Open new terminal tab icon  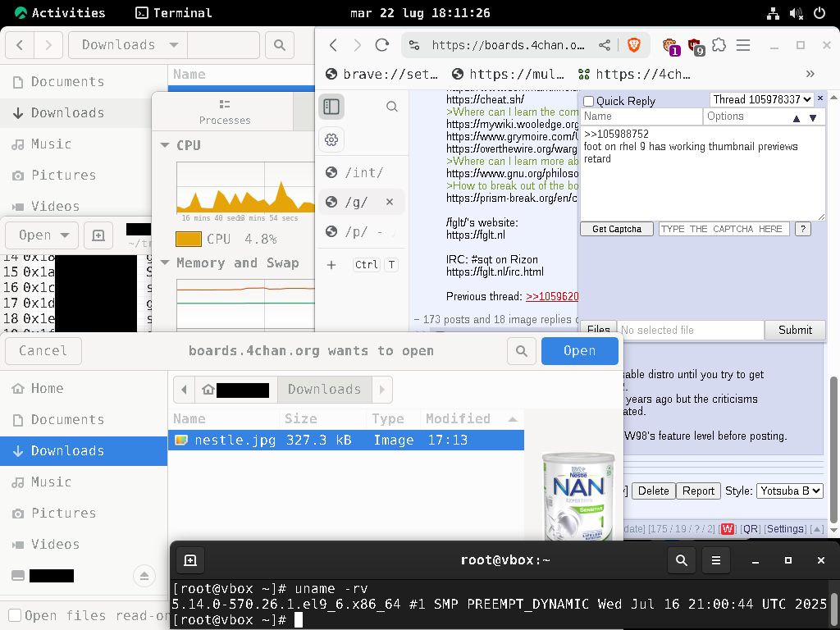[x=190, y=560]
